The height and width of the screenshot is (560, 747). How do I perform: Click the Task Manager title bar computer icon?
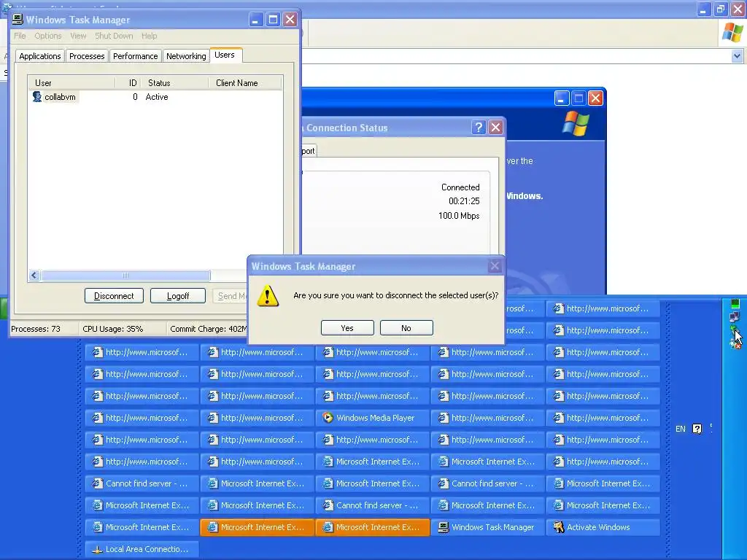click(18, 19)
